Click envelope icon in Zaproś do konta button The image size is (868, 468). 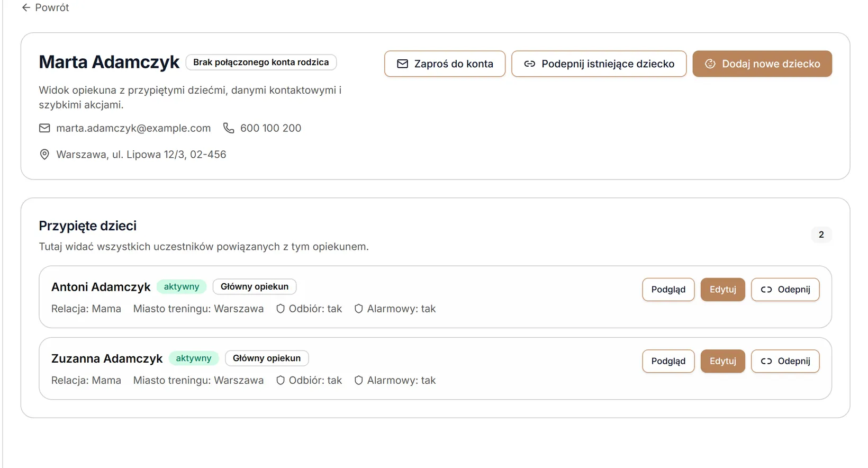pyautogui.click(x=403, y=64)
